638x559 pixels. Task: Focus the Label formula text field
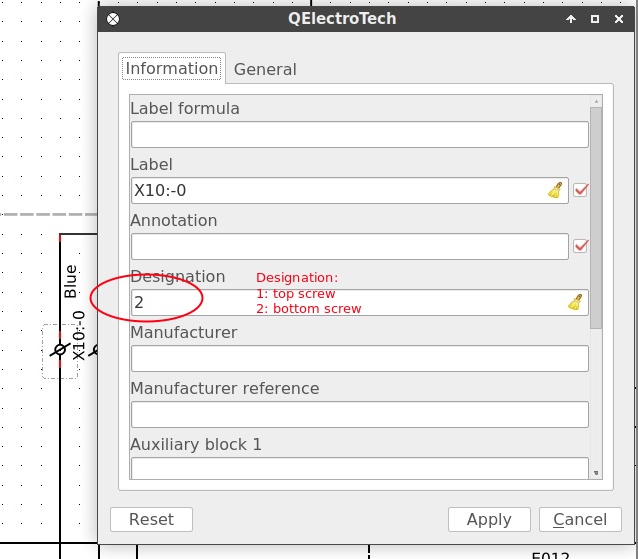click(x=359, y=134)
